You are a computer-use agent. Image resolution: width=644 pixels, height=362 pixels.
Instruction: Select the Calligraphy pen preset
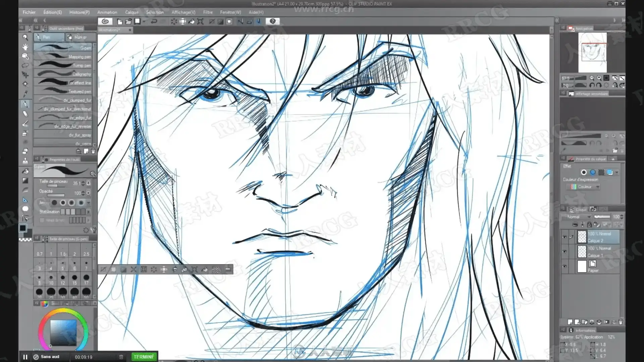63,74
